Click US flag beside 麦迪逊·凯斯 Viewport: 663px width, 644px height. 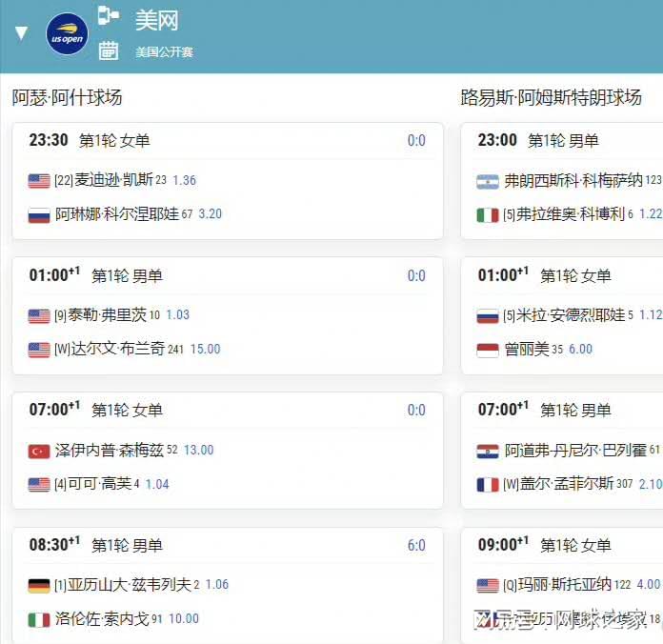pyautogui.click(x=39, y=181)
